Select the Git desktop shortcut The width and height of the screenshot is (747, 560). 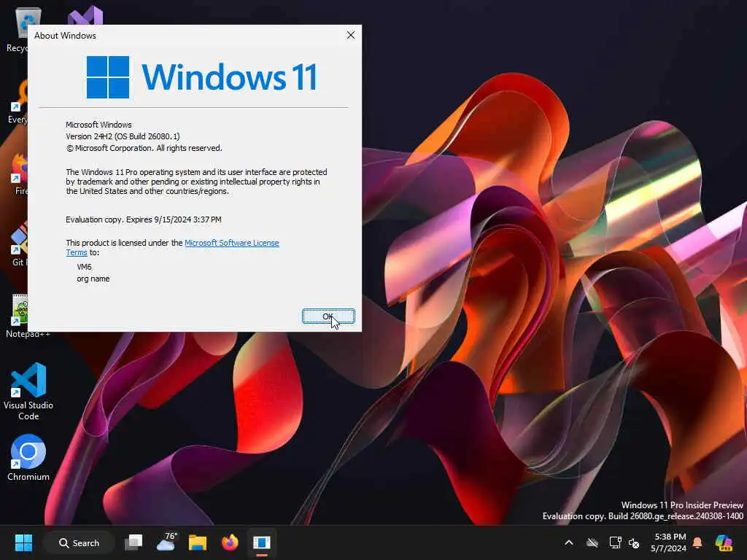pos(20,245)
